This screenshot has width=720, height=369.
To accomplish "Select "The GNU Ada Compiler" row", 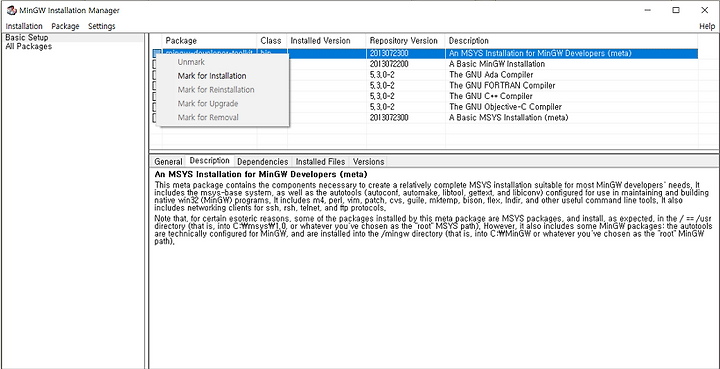I will pos(491,74).
